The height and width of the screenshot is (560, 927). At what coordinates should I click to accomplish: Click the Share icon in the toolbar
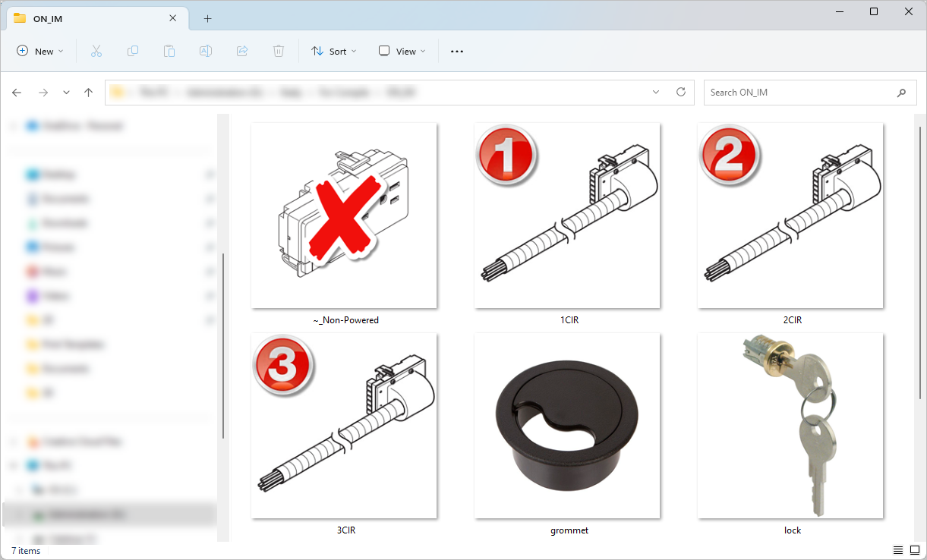pyautogui.click(x=241, y=51)
